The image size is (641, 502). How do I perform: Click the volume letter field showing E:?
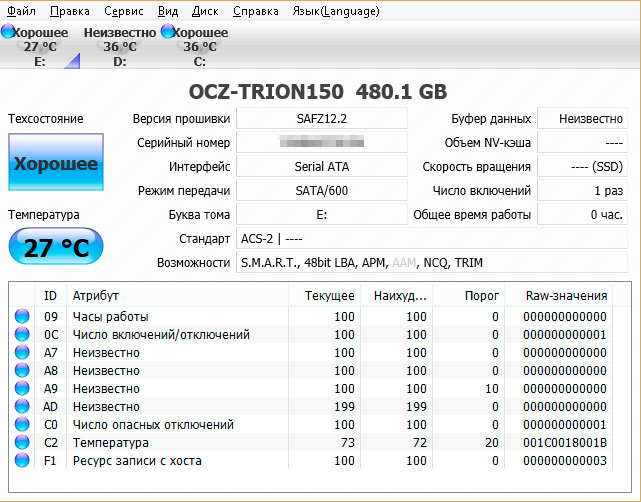(x=322, y=215)
